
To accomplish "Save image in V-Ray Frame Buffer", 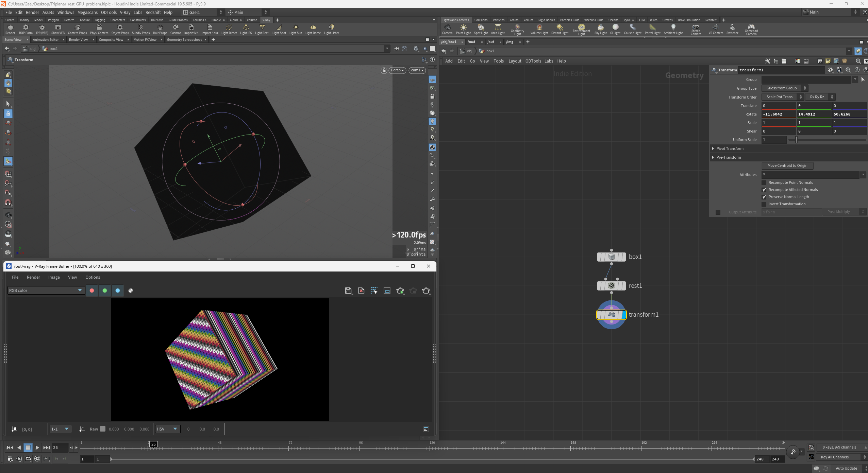I will click(x=348, y=291).
